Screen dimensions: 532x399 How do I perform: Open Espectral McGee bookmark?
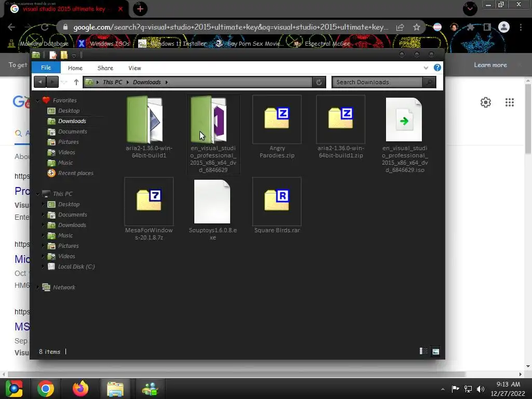(x=322, y=44)
